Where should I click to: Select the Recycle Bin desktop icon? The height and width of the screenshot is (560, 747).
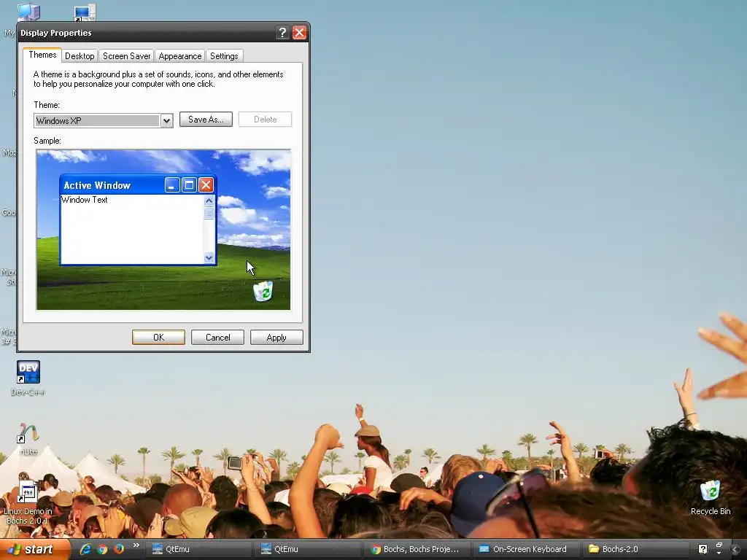click(x=711, y=497)
